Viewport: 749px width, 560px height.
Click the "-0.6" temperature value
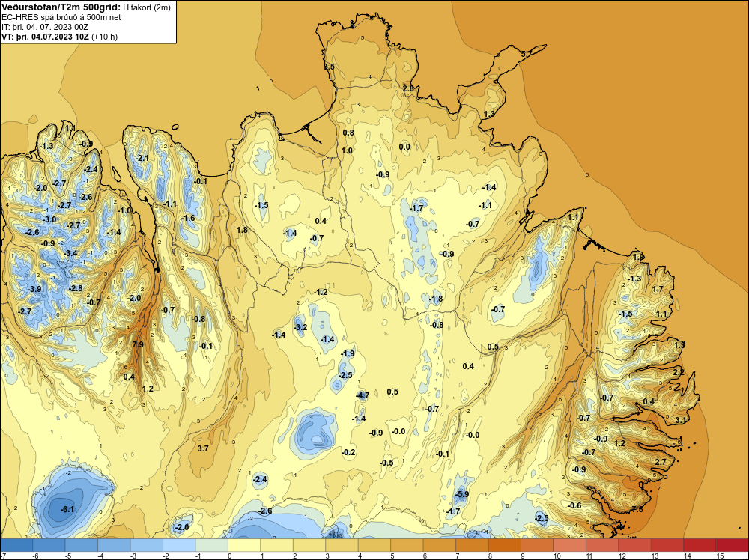click(x=574, y=505)
